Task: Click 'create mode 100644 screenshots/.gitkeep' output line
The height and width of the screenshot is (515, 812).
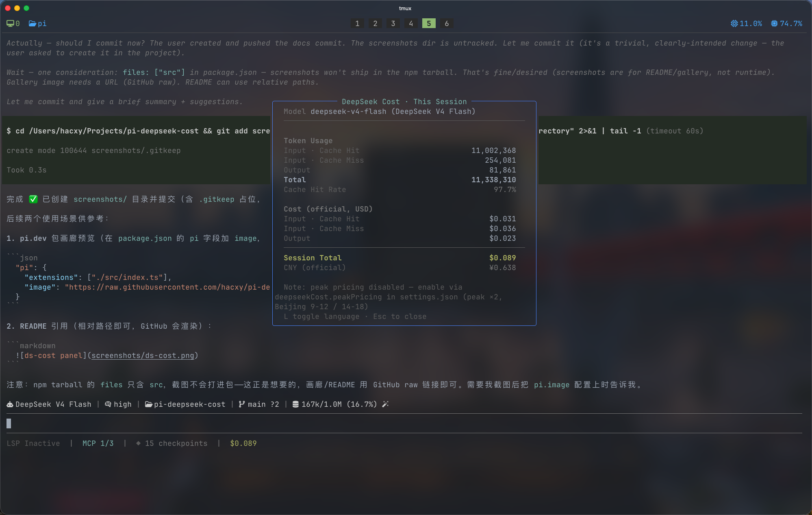Action: 93,151
